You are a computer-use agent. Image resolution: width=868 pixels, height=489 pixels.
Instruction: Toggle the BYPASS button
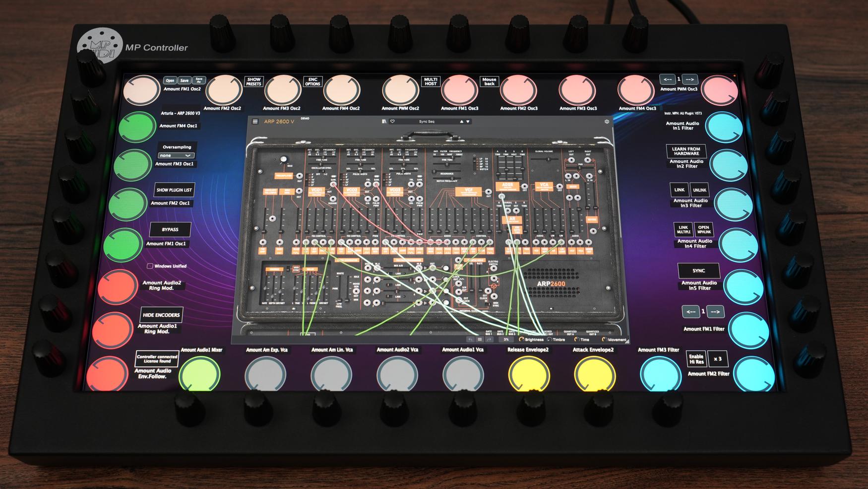click(170, 229)
